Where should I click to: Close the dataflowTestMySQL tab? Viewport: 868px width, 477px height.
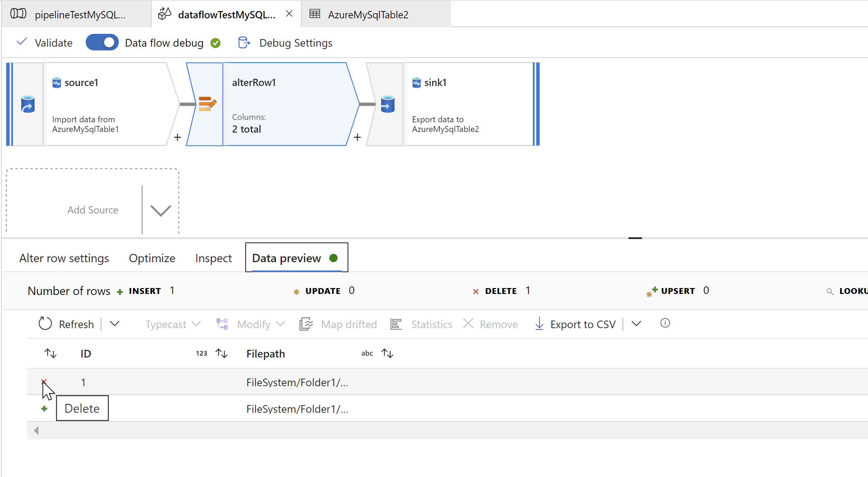pos(289,14)
